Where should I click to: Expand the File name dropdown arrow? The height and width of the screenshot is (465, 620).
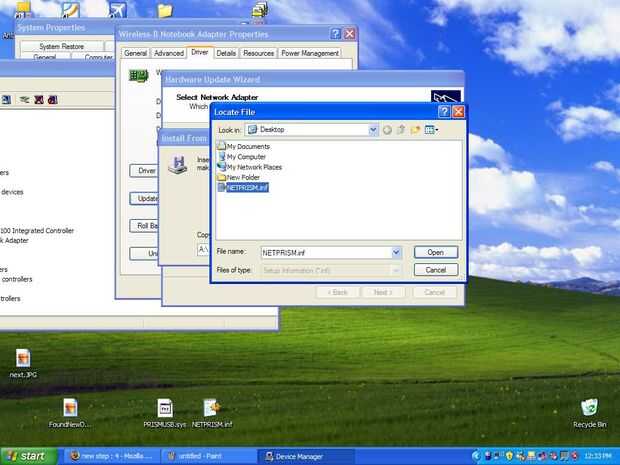(x=396, y=252)
